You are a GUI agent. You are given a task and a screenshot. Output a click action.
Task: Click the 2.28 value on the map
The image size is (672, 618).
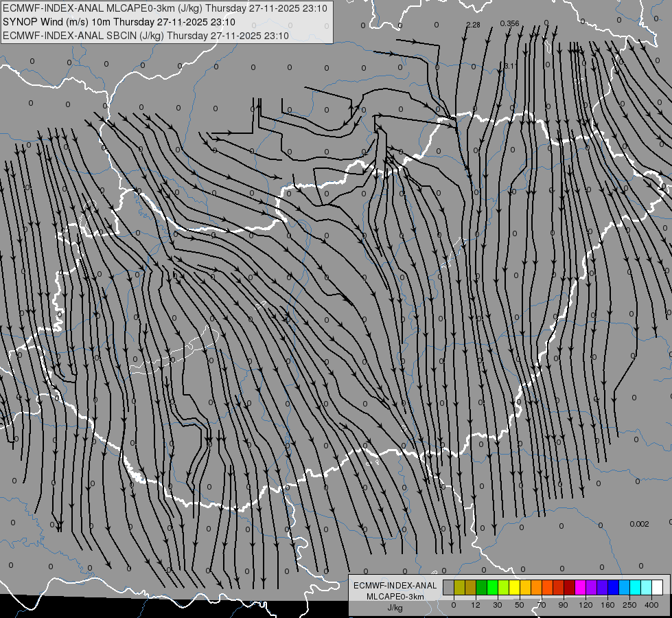coord(473,25)
